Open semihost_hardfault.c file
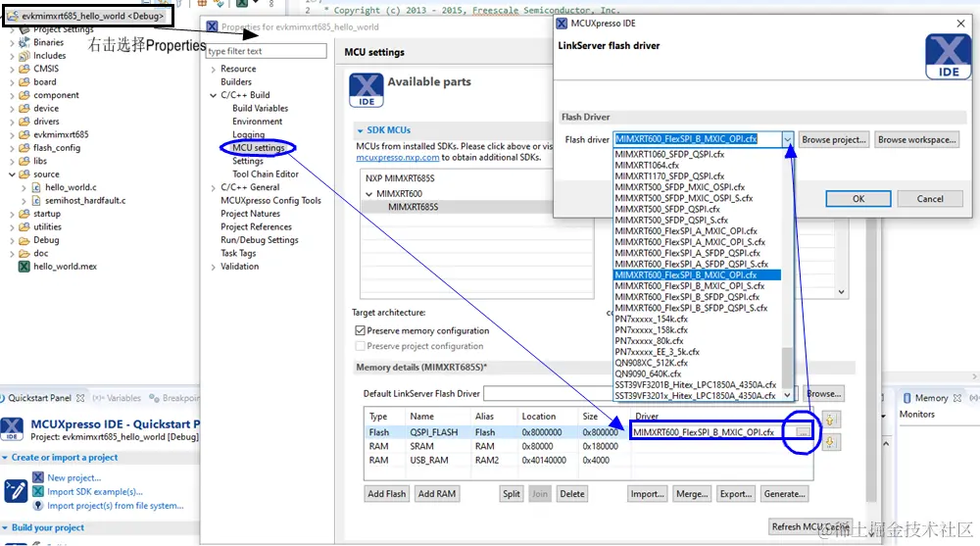 [85, 201]
